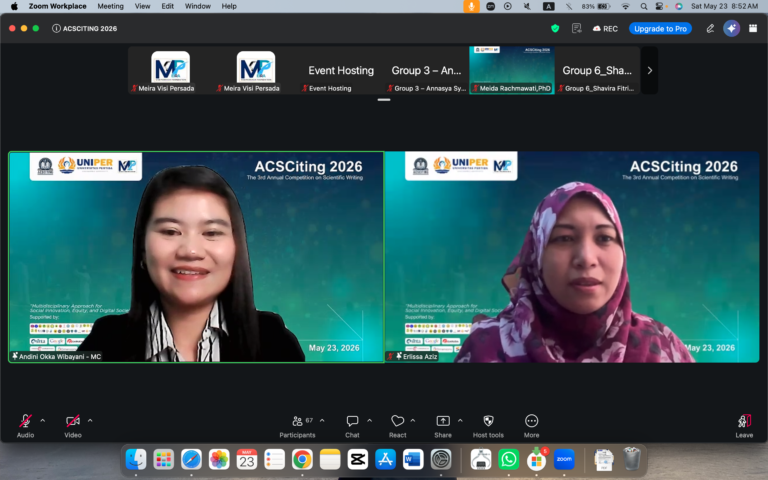Change view layout with grid icon

tap(753, 28)
